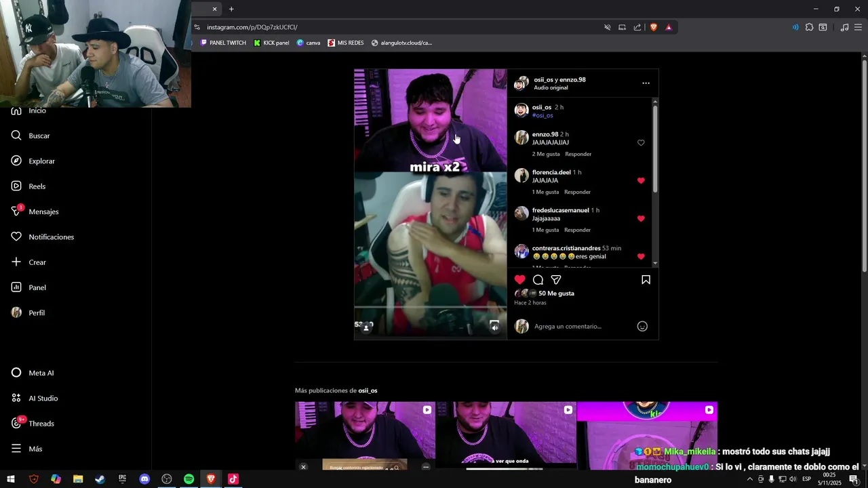Image resolution: width=868 pixels, height=488 pixels.
Task: Like ennzo.98's JAJAJAJAJAJ comment
Action: [641, 143]
